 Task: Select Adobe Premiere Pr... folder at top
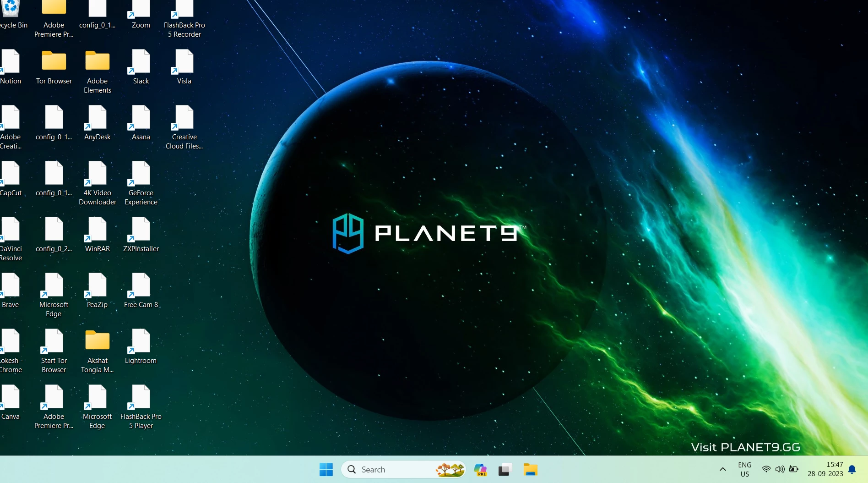(54, 19)
